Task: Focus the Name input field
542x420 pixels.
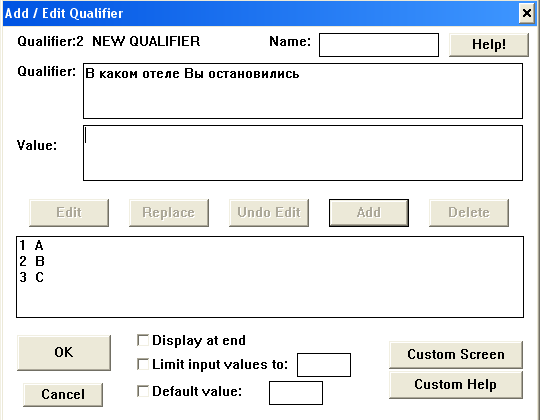Action: (379, 45)
